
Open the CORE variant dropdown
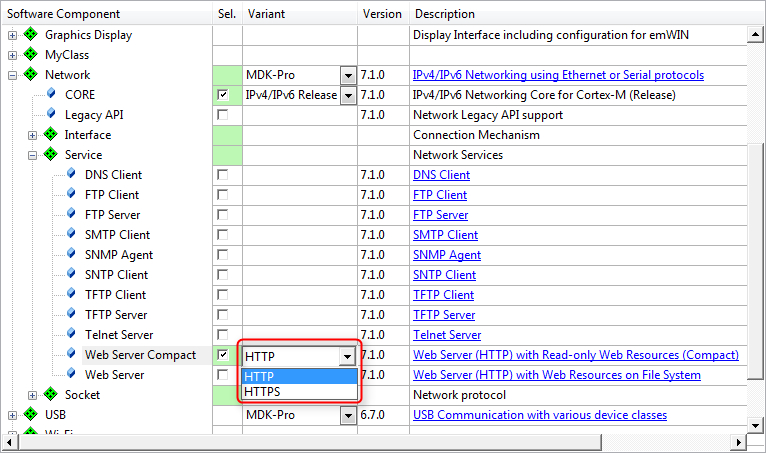pos(347,95)
